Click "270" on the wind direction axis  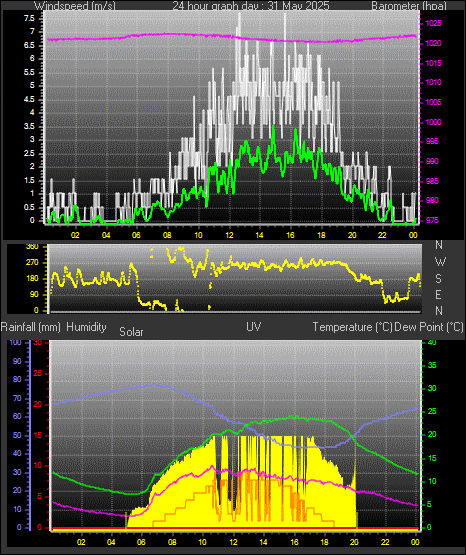pos(32,263)
